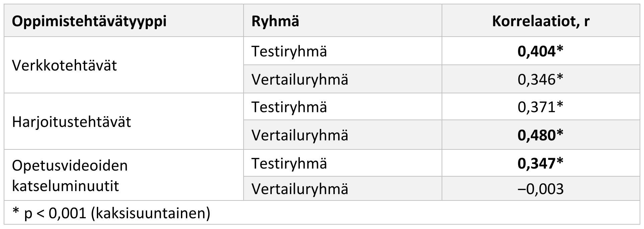Click Vertailuryhmä for Opetusvideoiden katseluminuutit

[300, 189]
